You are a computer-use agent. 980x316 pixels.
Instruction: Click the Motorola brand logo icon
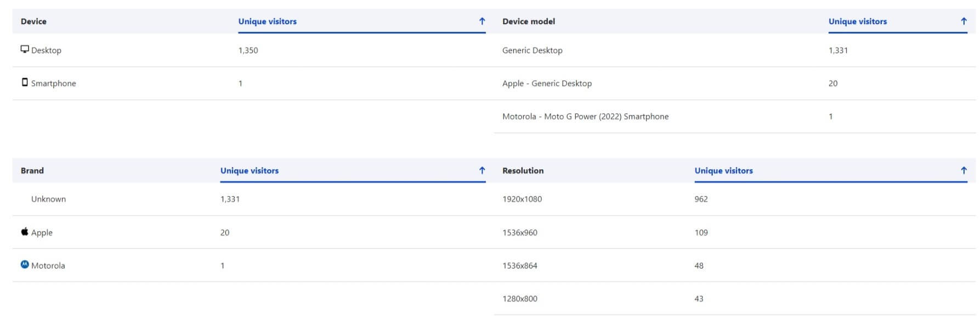pos(25,265)
